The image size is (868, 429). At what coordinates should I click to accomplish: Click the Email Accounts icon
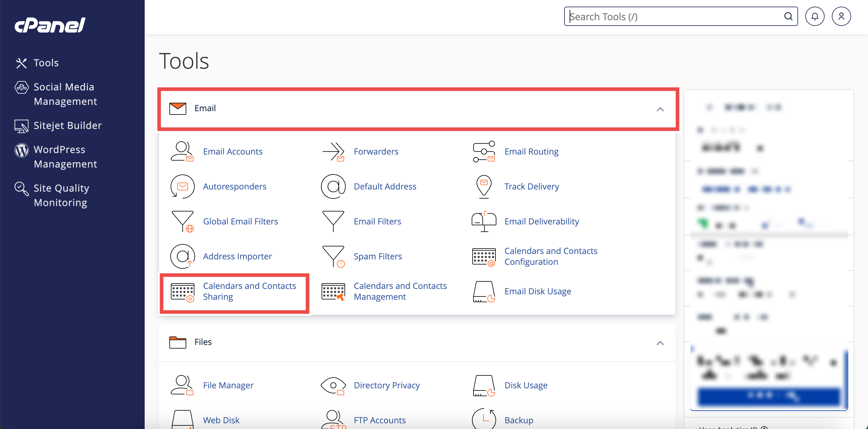pos(182,152)
